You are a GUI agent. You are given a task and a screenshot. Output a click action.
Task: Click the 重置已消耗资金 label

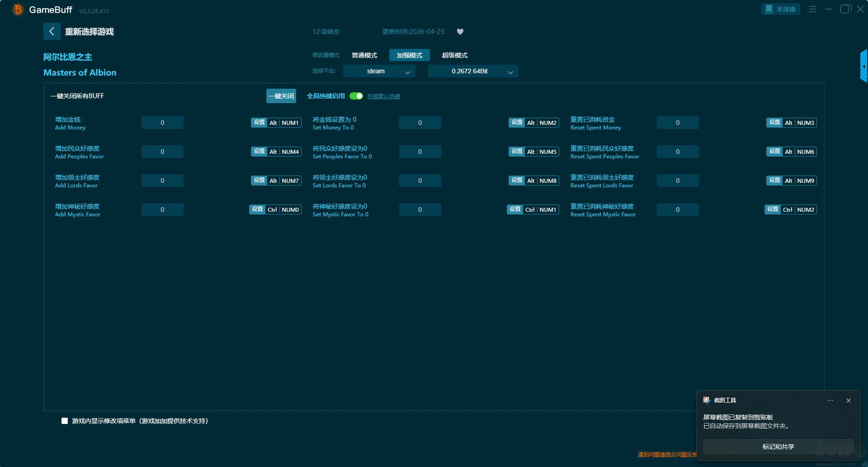(593, 119)
